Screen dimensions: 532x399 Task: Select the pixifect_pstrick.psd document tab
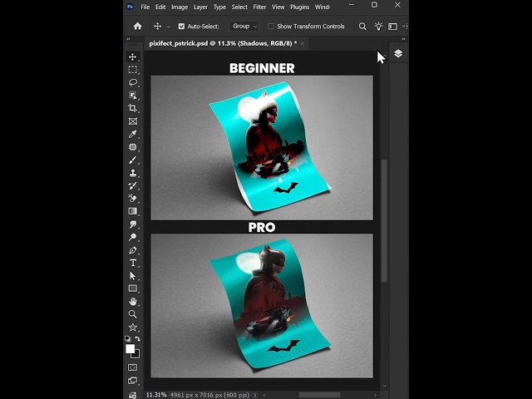pyautogui.click(x=223, y=43)
